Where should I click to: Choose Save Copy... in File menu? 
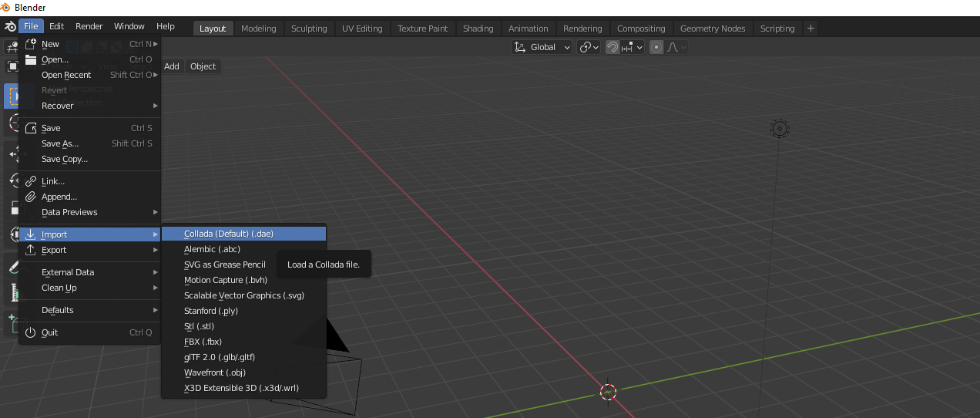pyautogui.click(x=89, y=159)
